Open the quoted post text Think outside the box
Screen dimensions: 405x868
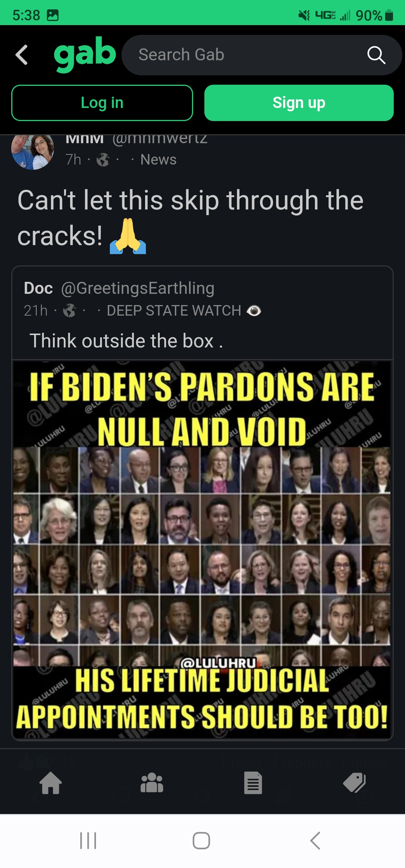(126, 341)
